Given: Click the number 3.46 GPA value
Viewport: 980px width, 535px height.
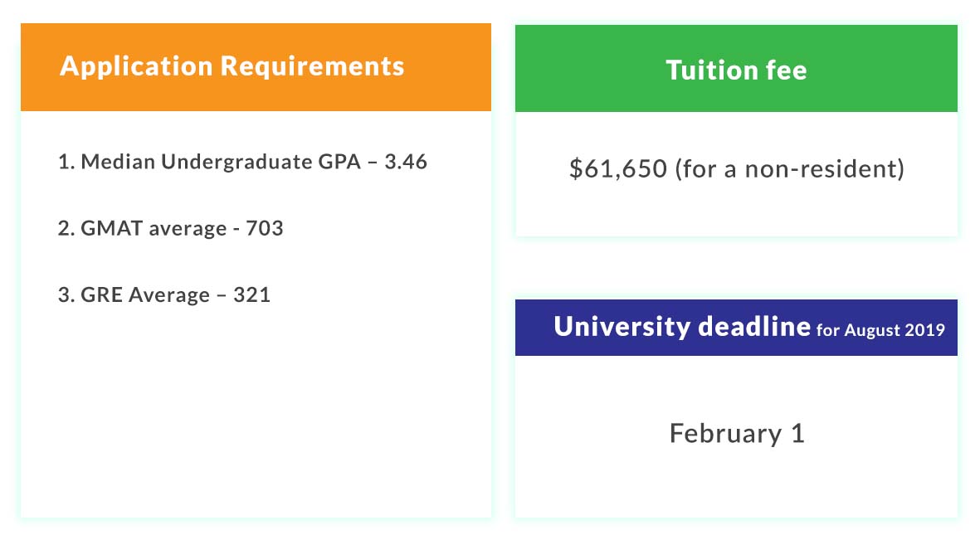Looking at the screenshot, I should tap(406, 162).
